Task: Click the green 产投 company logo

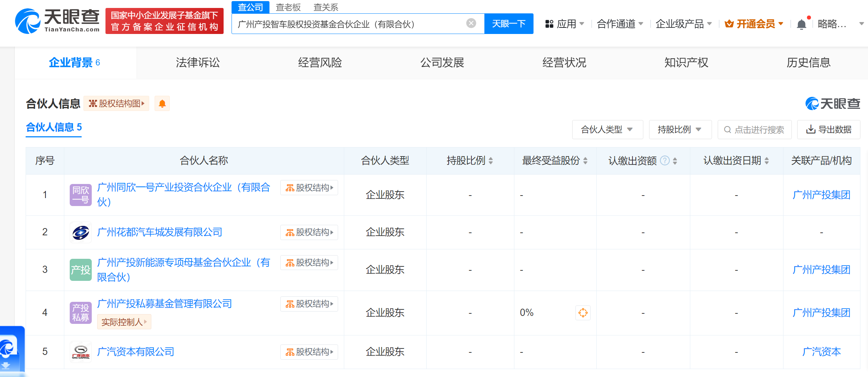Action: pos(81,270)
